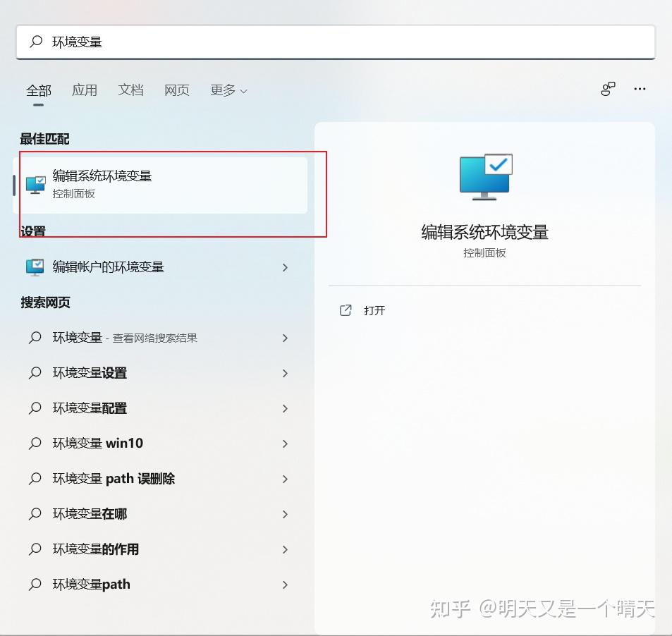Click the search icon beside 环境变量的作用

coord(35,549)
